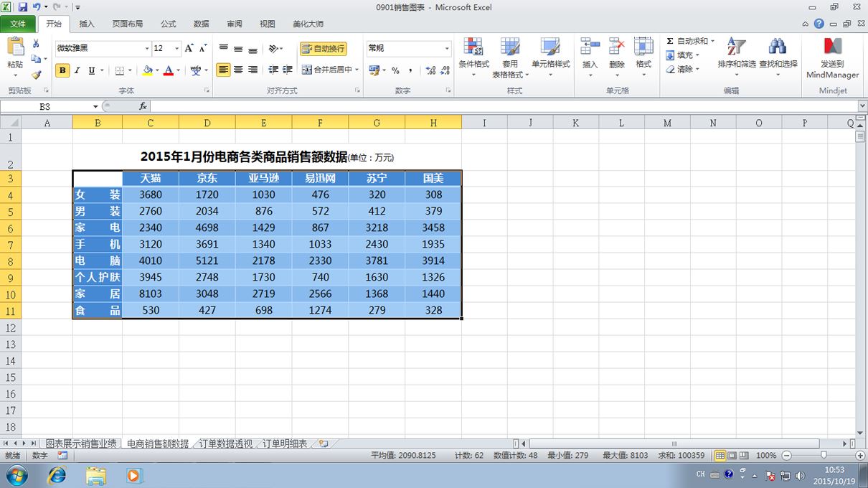Click the Borders icon
The height and width of the screenshot is (488, 868).
click(x=120, y=70)
